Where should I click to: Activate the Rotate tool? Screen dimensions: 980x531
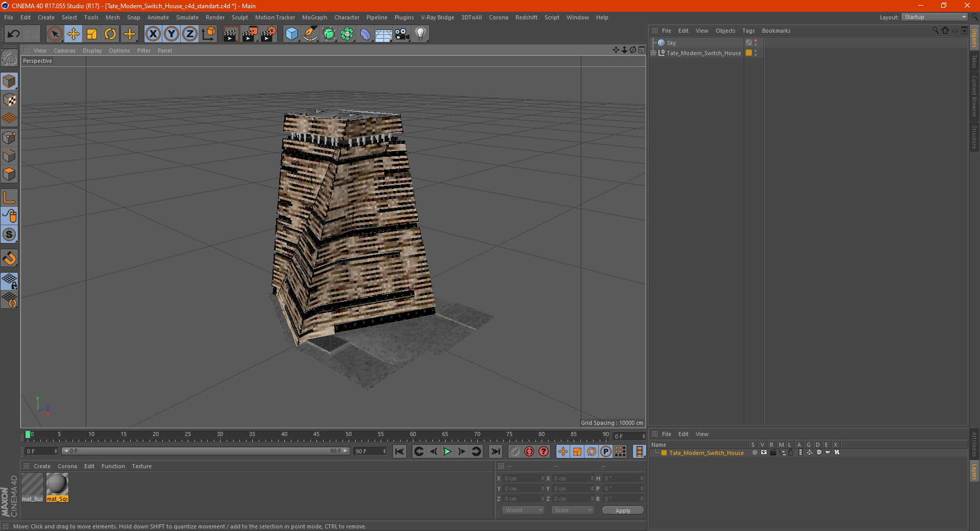tap(110, 34)
